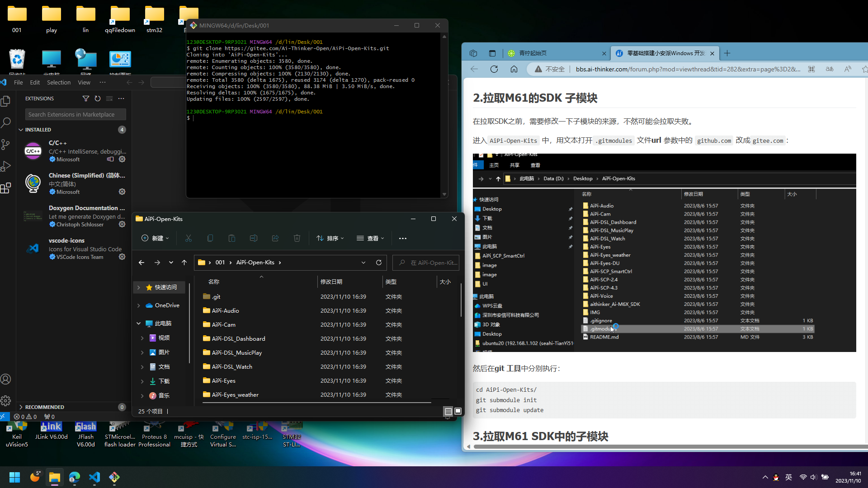
Task: Expand 快速访问 tree node
Action: click(x=139, y=287)
